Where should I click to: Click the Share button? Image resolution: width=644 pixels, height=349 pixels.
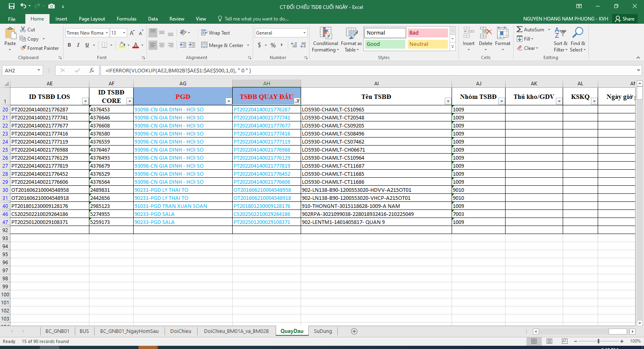(625, 19)
